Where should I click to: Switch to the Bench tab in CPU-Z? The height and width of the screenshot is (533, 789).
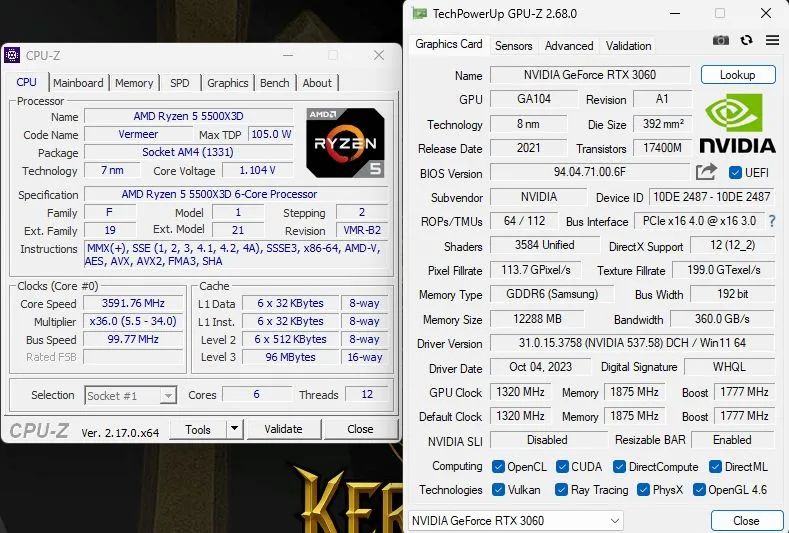pos(275,83)
